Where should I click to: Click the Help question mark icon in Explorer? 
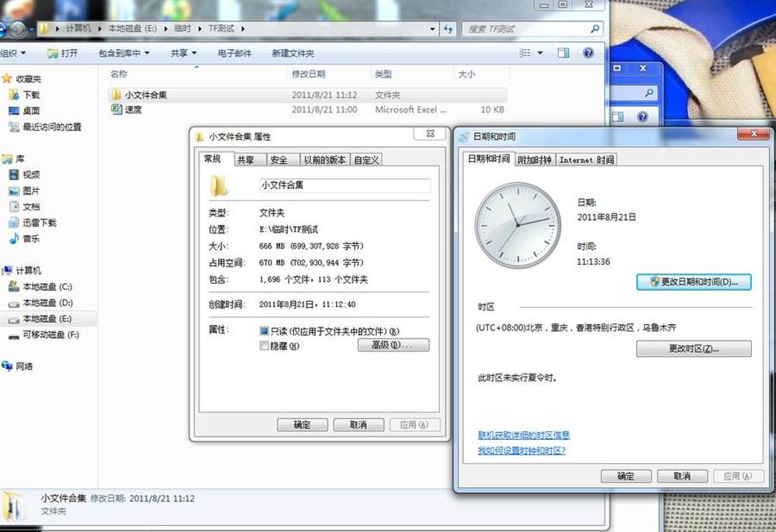[x=588, y=53]
